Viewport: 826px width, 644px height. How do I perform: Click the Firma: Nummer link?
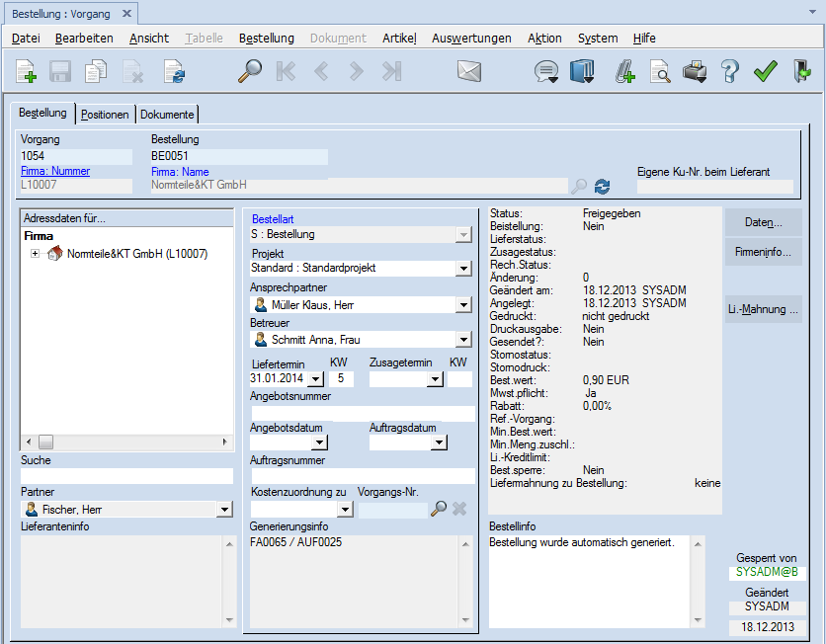point(55,172)
